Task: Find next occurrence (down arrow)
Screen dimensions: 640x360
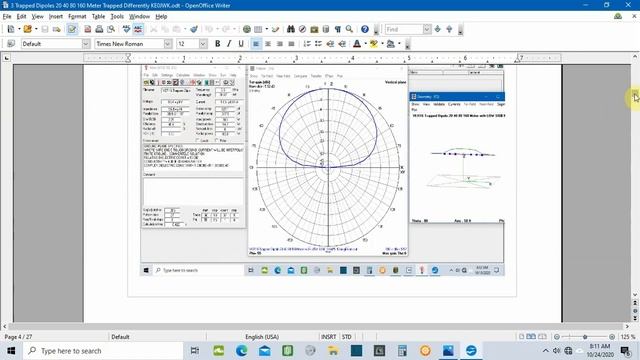Action: 438,29
